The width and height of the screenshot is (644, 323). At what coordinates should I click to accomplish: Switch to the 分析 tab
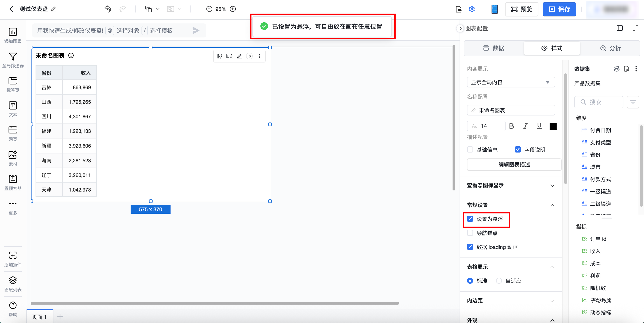coord(610,48)
